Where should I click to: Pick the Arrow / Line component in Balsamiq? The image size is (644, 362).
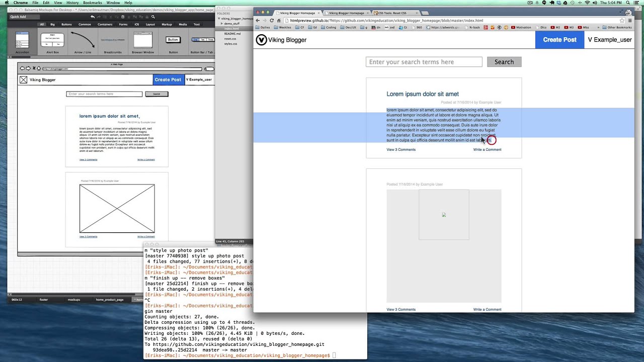tap(83, 42)
